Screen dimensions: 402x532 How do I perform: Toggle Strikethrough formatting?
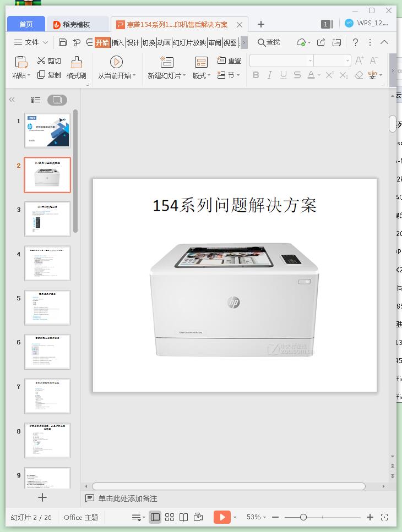(x=297, y=75)
